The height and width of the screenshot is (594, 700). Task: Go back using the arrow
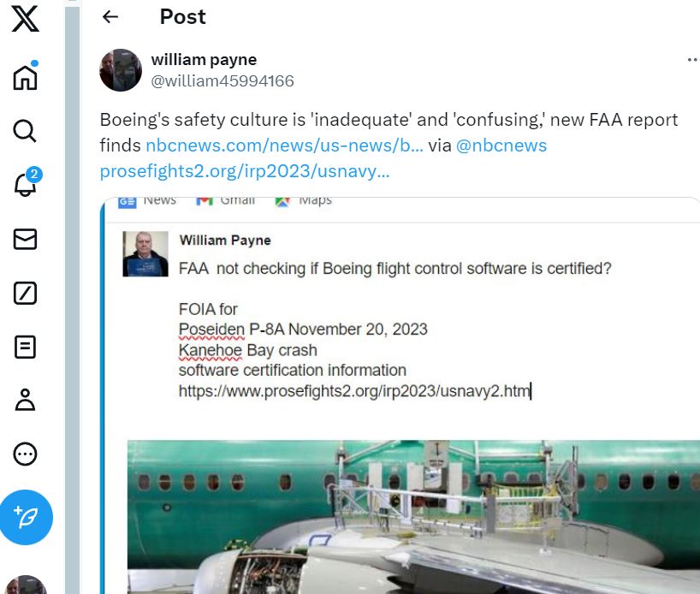click(110, 17)
